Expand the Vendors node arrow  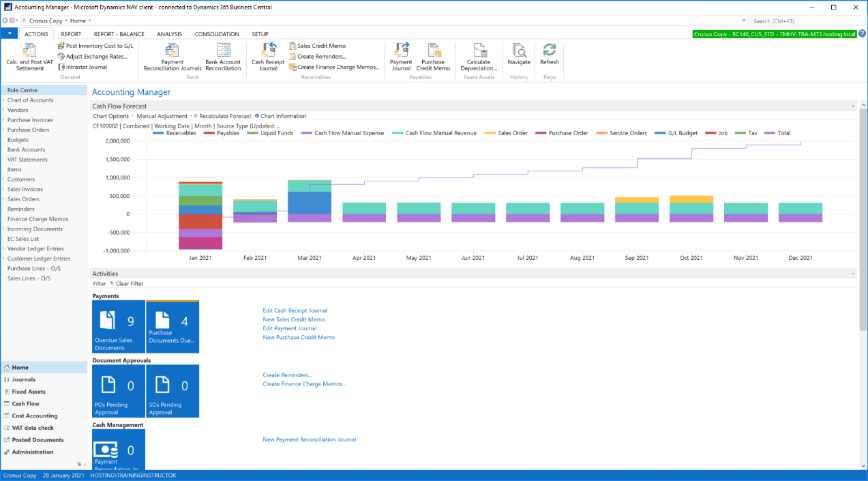pyautogui.click(x=3, y=110)
